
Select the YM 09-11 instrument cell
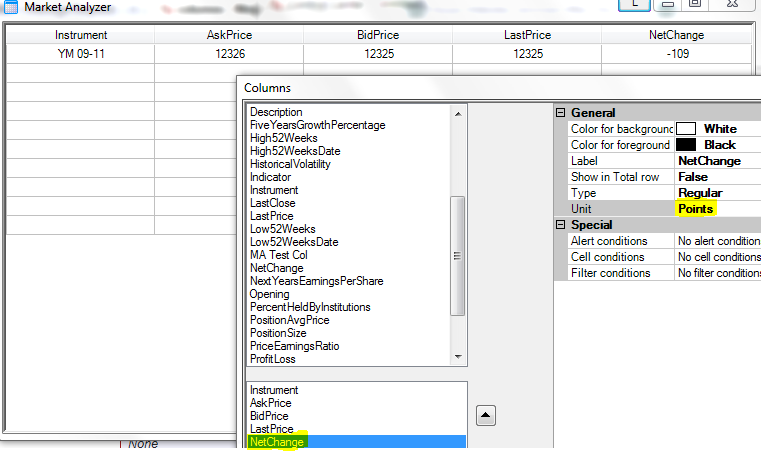point(81,54)
